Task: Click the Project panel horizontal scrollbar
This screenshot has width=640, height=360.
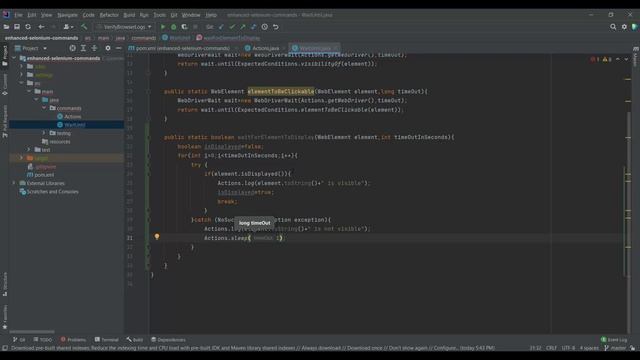Action: (x=32, y=332)
